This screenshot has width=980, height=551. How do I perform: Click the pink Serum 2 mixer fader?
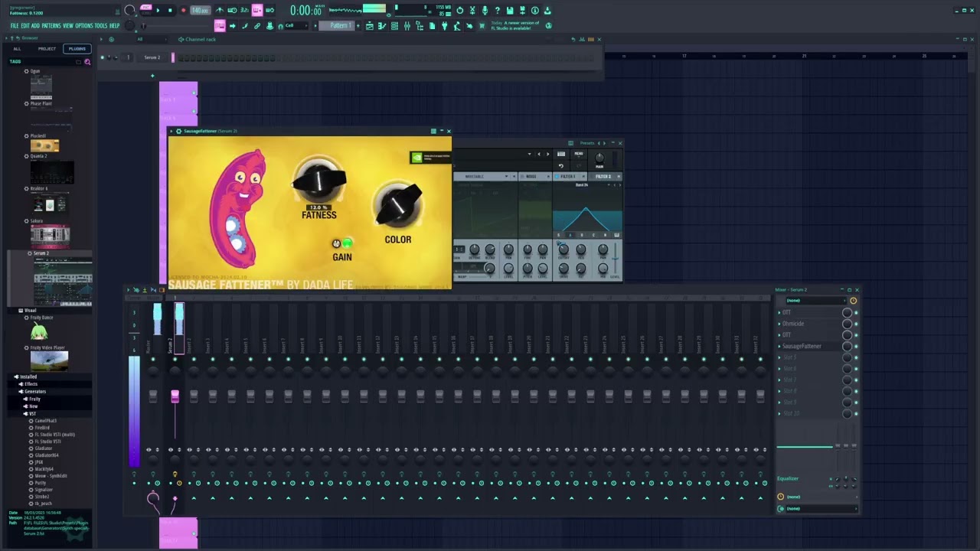[175, 396]
